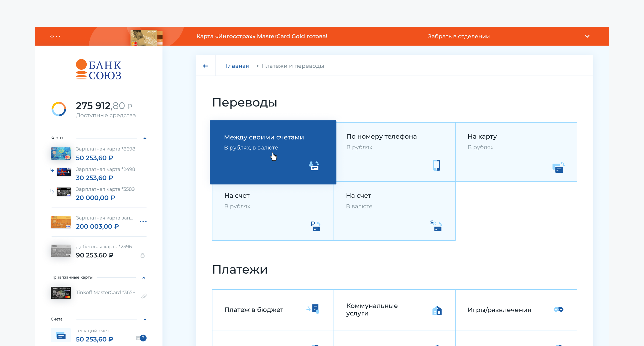Open the Платеж в бюджет payment tile

(273, 310)
